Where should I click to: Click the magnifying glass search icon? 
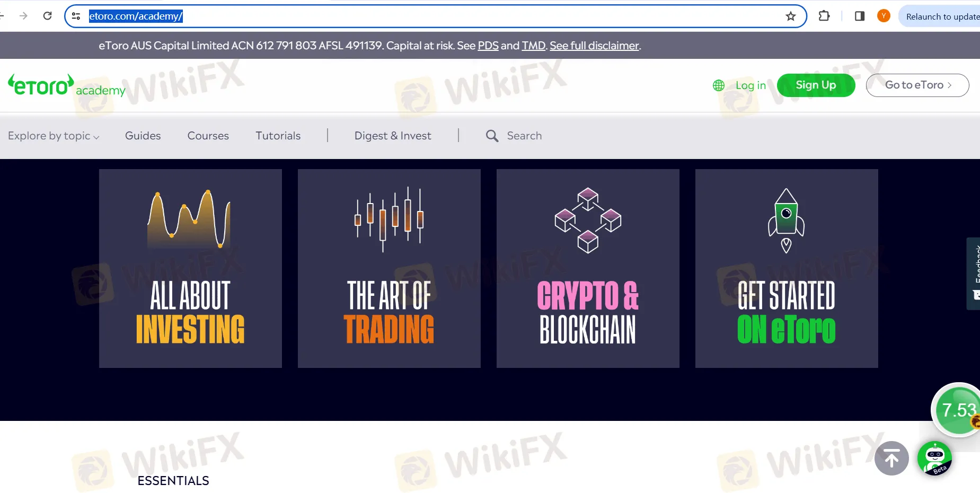point(492,136)
